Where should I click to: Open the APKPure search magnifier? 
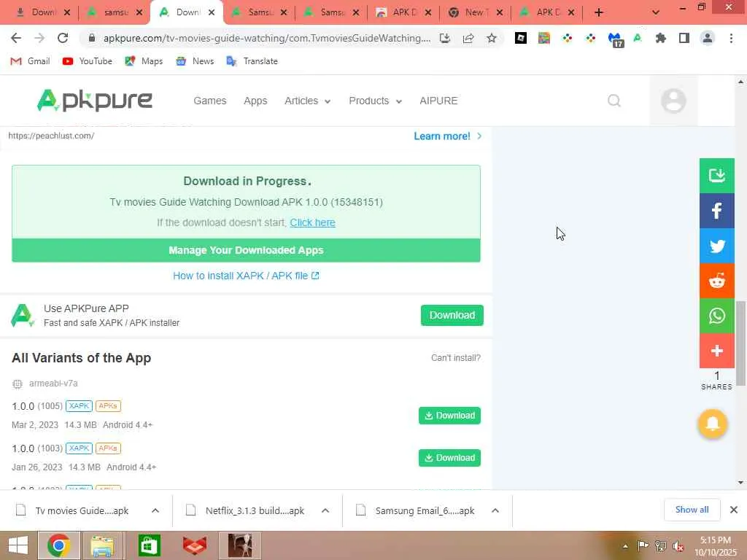pyautogui.click(x=614, y=101)
